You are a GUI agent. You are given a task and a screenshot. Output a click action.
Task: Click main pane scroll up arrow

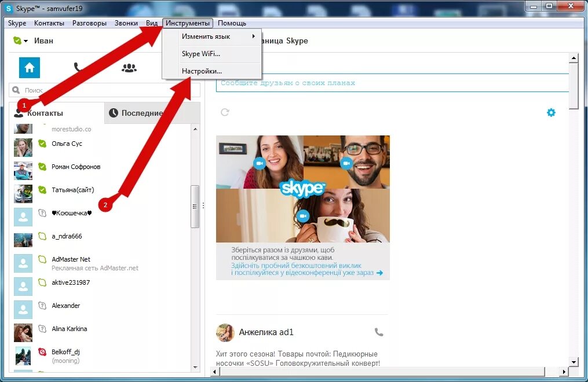tap(574, 58)
